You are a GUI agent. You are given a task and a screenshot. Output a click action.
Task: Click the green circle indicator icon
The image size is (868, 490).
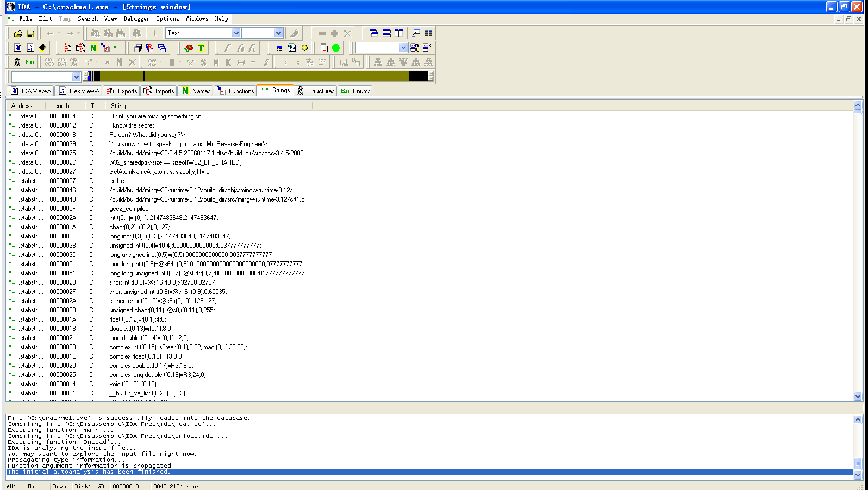click(336, 48)
